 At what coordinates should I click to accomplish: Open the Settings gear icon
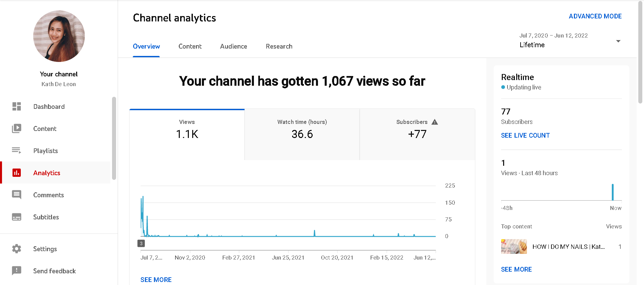16,249
